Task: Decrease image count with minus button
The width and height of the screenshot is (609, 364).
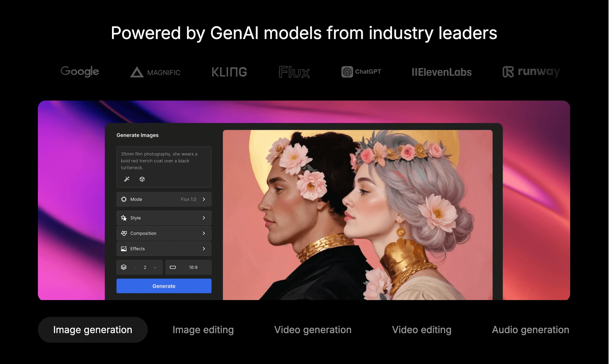Action: point(135,267)
